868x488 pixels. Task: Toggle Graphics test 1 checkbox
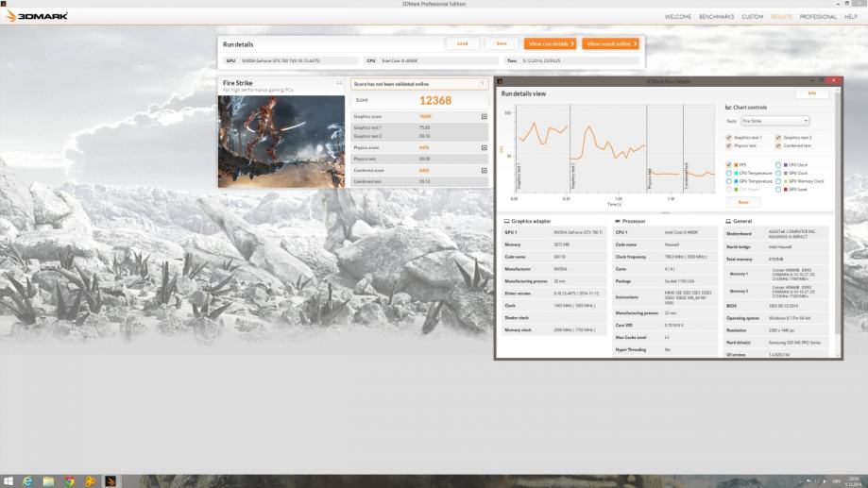click(x=728, y=137)
